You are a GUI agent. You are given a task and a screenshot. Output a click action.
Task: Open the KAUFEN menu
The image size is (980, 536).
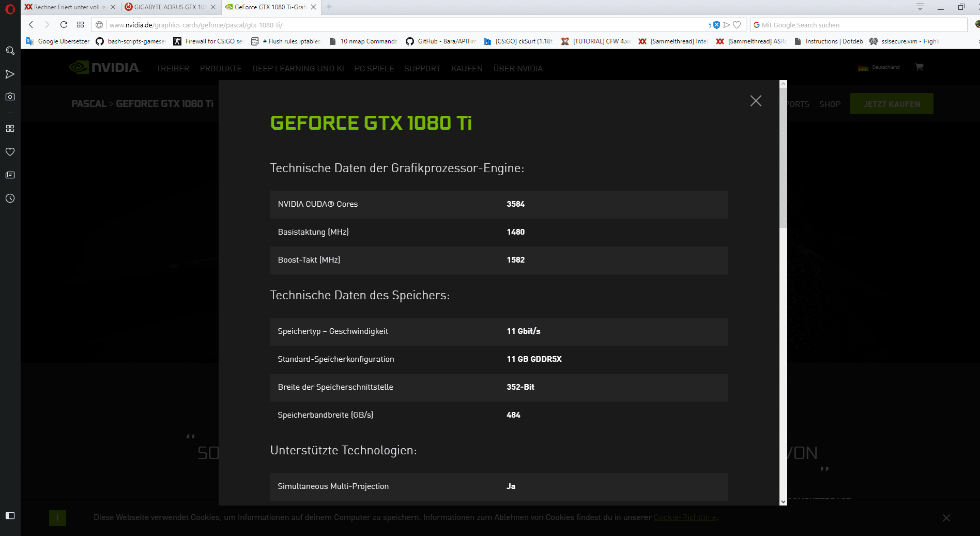coord(467,69)
